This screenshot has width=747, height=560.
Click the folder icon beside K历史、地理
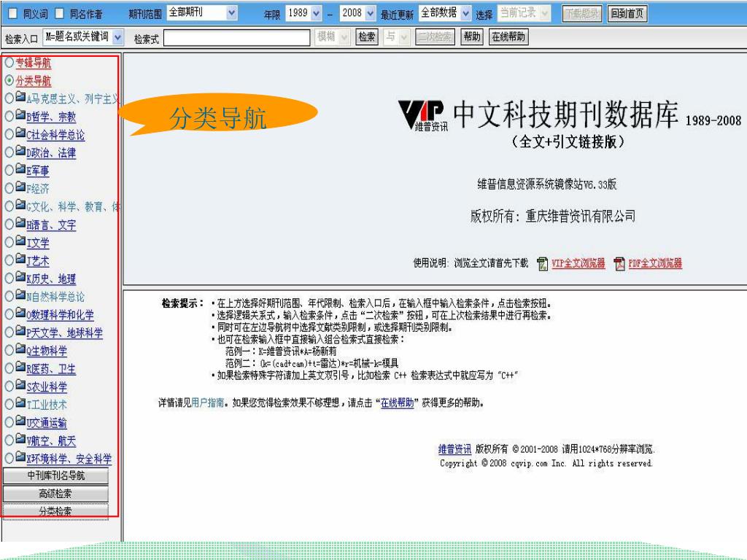click(x=20, y=276)
